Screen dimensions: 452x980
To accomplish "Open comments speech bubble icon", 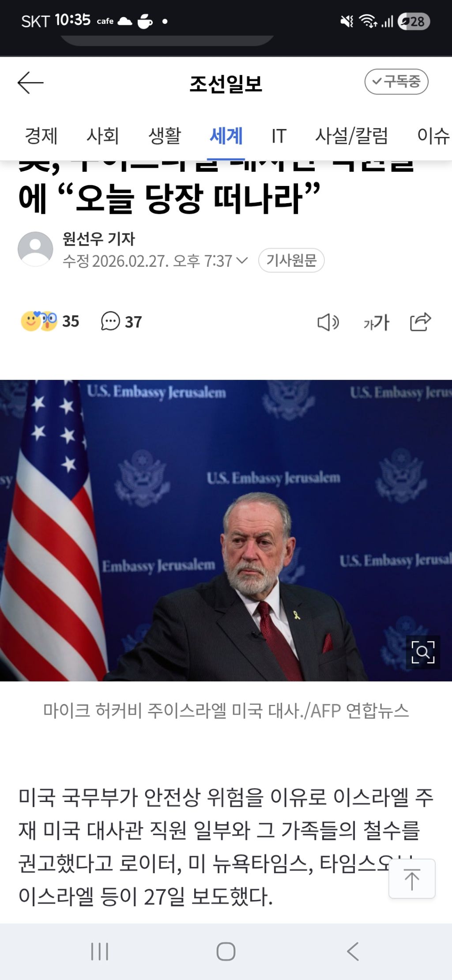I will (x=110, y=321).
